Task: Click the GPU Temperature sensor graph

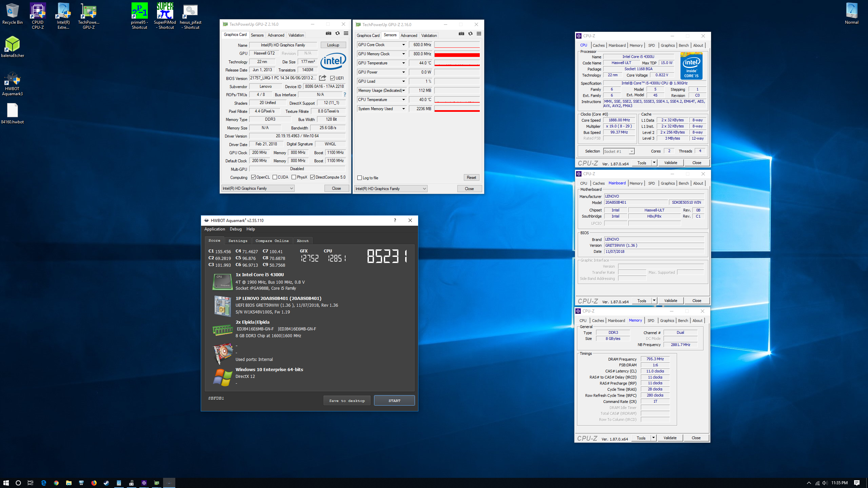Action: (x=457, y=63)
